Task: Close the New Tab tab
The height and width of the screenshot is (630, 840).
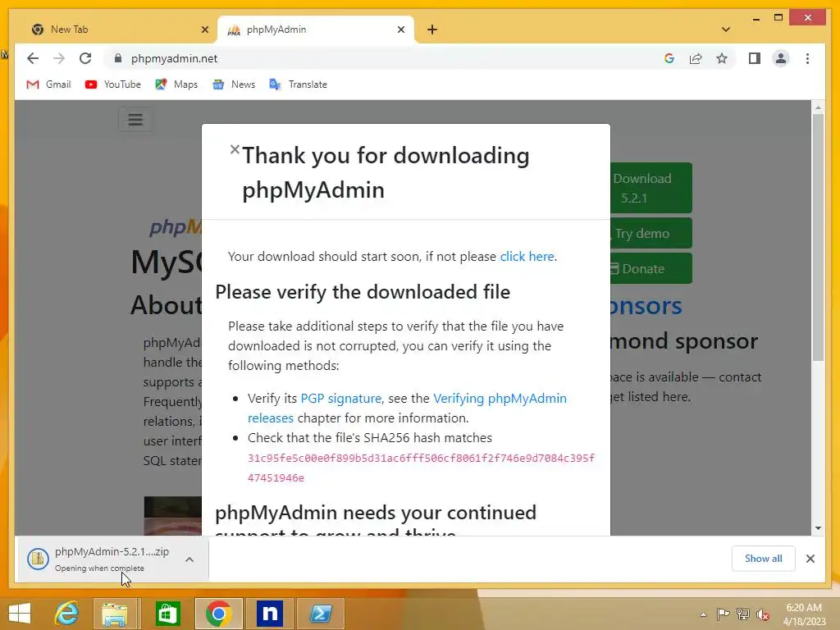Action: click(x=204, y=30)
